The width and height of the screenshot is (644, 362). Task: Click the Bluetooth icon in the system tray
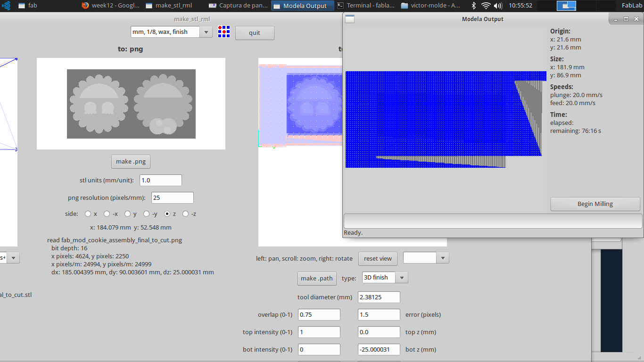[x=473, y=6]
